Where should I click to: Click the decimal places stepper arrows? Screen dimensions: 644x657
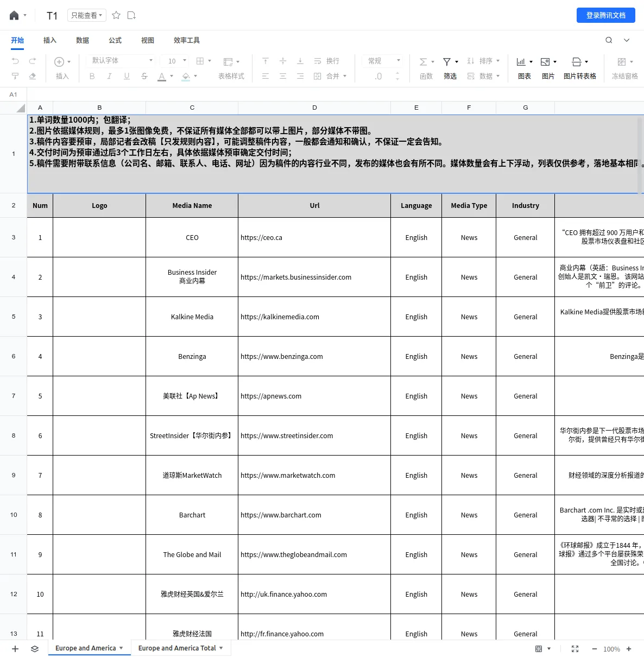click(x=397, y=76)
